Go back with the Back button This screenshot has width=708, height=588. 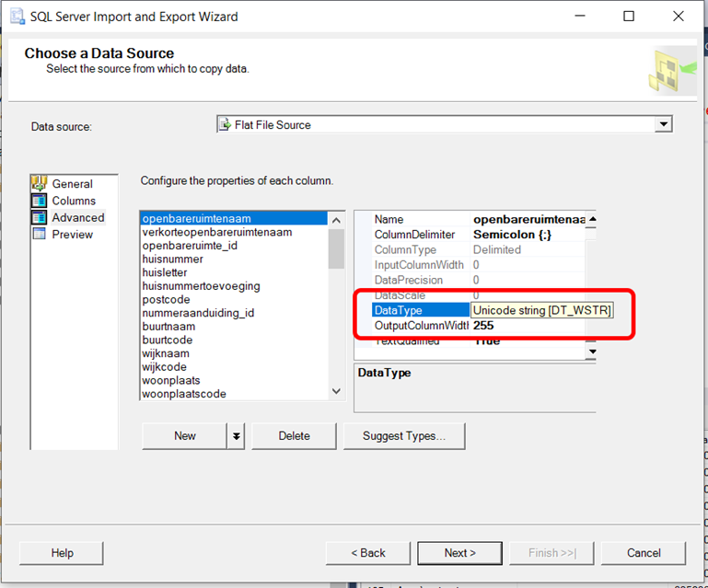click(x=368, y=553)
